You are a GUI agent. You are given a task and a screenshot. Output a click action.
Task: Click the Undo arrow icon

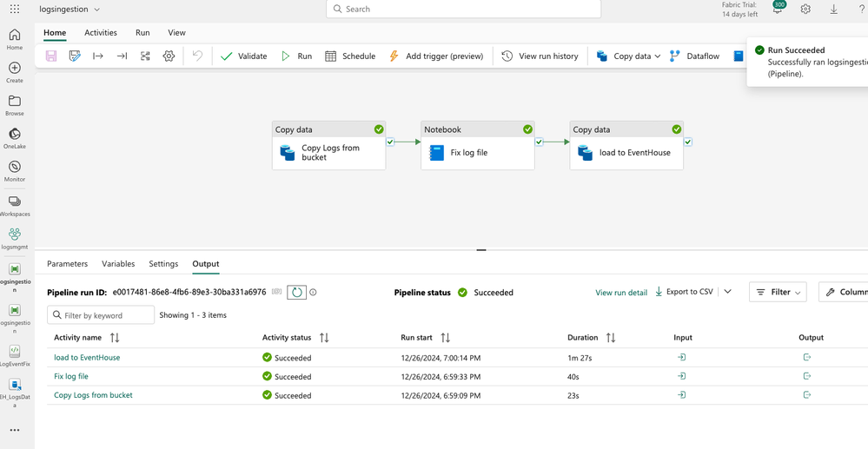197,56
